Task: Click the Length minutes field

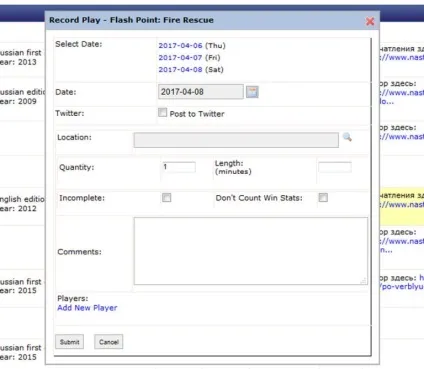Action: pos(335,167)
